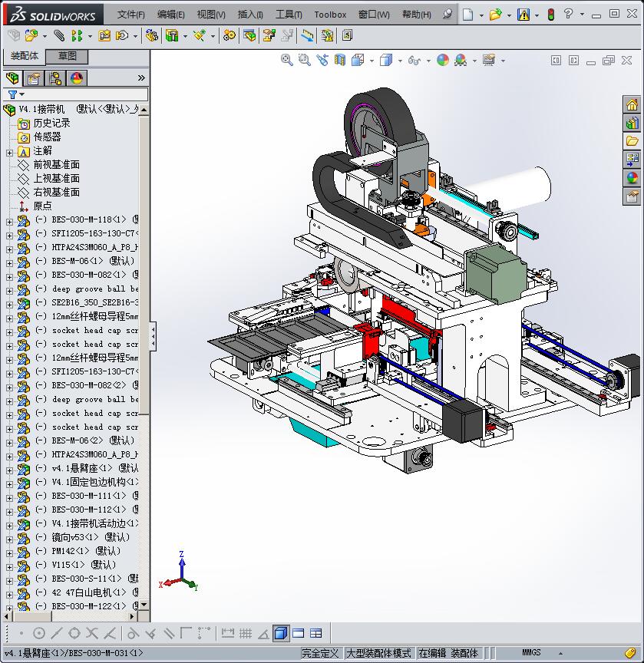Viewport: 644px width, 663px height.
Task: Click the Move Component icon
Action: [122, 35]
